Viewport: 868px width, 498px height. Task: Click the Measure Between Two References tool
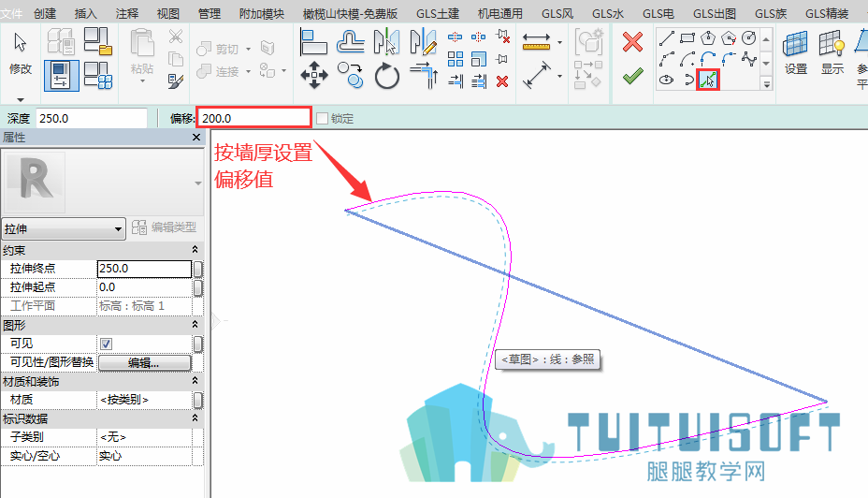click(x=536, y=42)
